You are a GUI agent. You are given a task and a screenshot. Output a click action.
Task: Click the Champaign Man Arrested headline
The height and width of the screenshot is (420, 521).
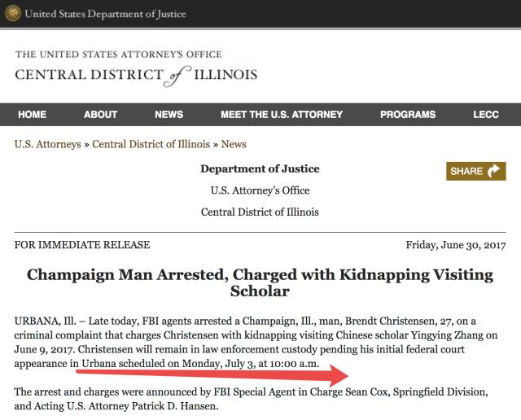pyautogui.click(x=260, y=282)
